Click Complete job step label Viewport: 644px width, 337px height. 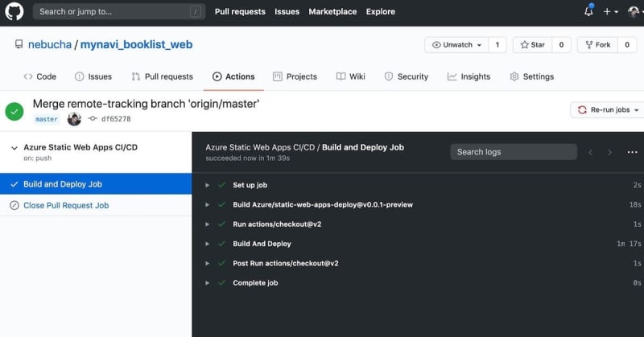(255, 283)
